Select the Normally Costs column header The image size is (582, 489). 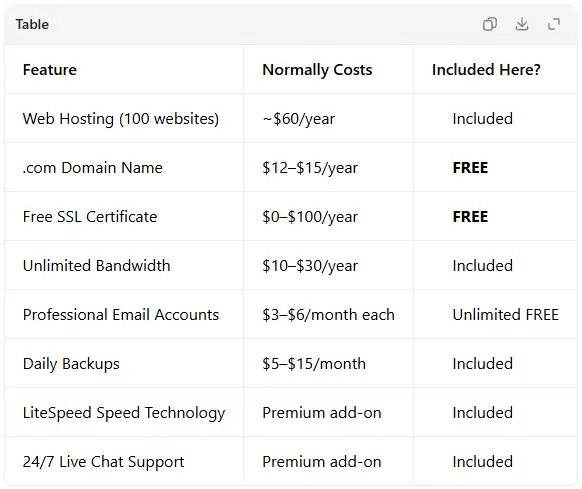[x=317, y=70]
